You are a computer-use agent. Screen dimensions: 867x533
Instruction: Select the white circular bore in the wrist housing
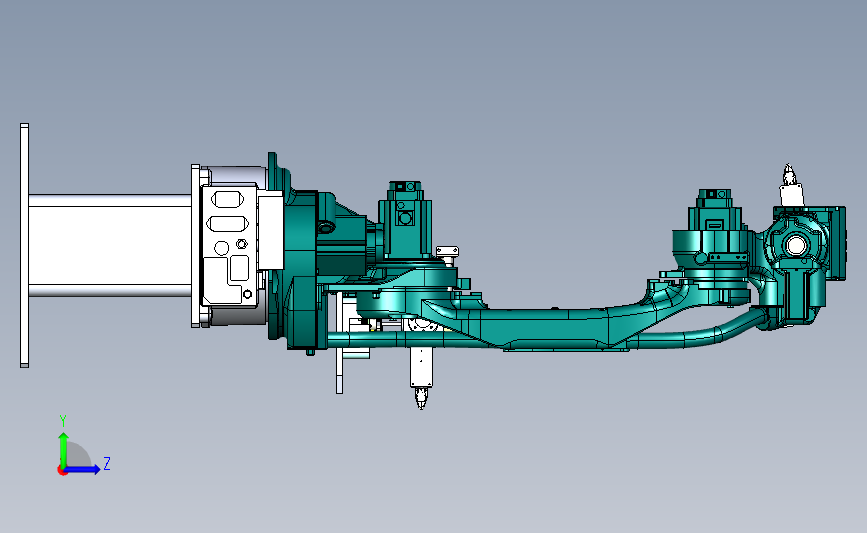pyautogui.click(x=796, y=245)
